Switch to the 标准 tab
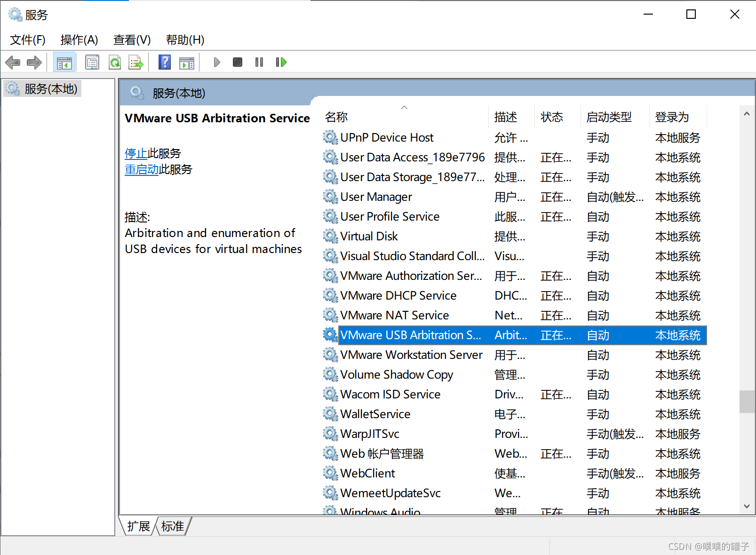This screenshot has height=555, width=756. (x=173, y=526)
